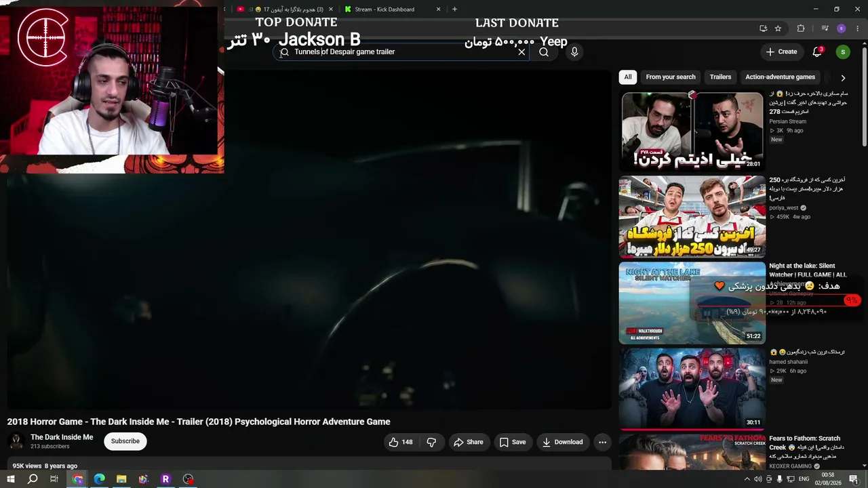
Task: Open the Create menu
Action: 781,52
